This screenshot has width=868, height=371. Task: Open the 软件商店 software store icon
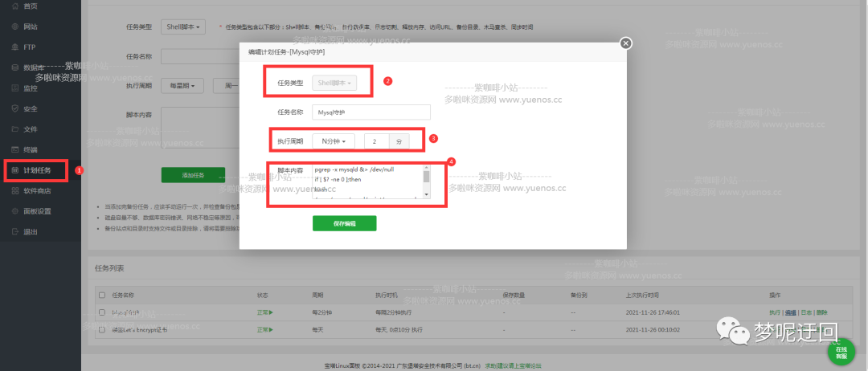15,191
